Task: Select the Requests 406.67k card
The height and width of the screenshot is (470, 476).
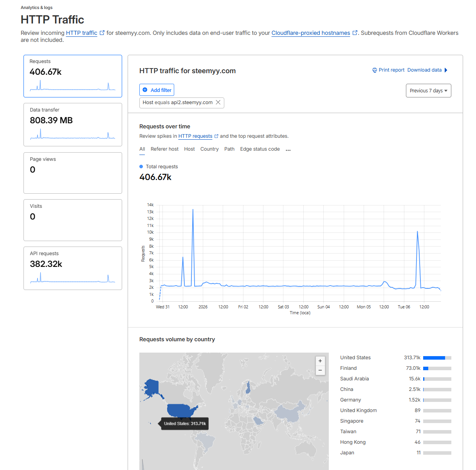Action: pyautogui.click(x=73, y=76)
